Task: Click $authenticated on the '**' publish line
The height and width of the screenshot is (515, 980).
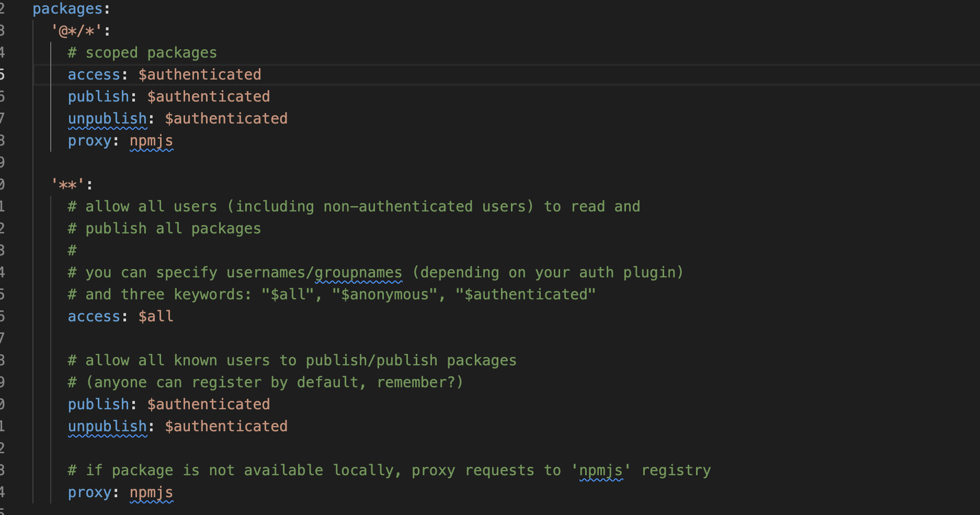Action: click(209, 405)
